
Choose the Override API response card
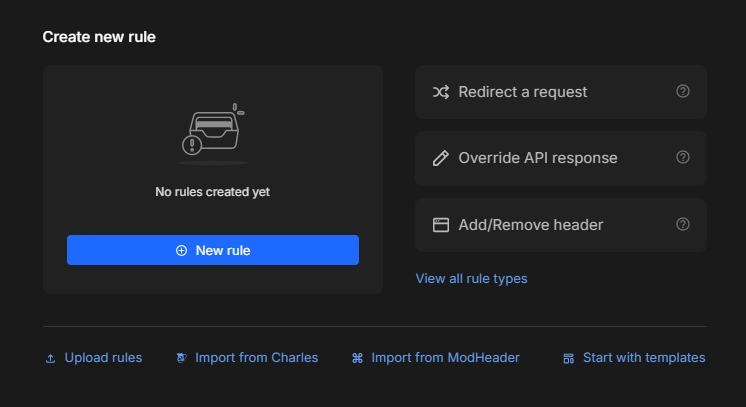(x=561, y=158)
